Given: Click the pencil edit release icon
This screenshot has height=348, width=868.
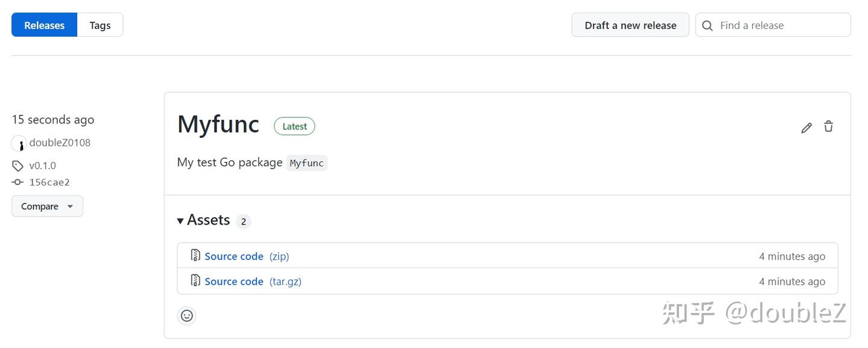Looking at the screenshot, I should click(x=807, y=128).
